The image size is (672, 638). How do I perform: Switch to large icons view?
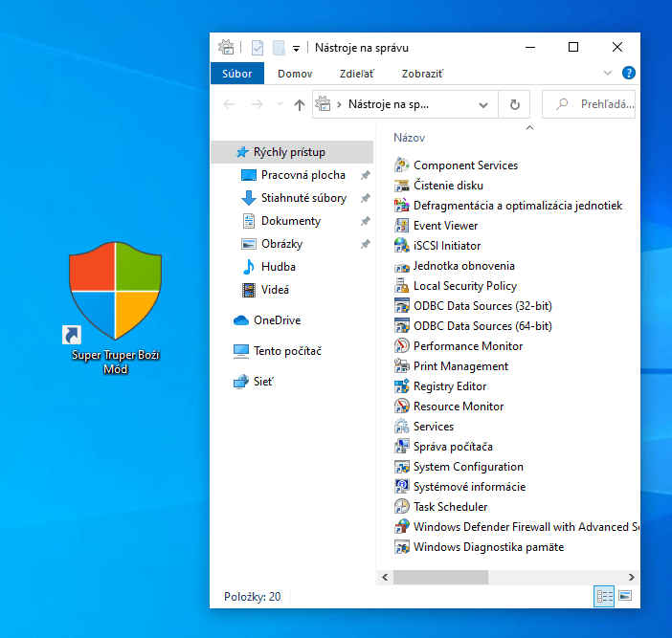coord(625,596)
